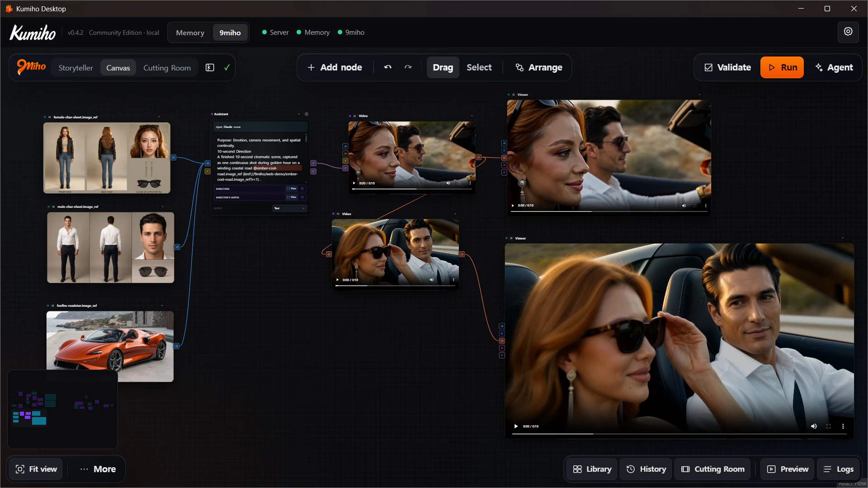
Task: Mute the lower Video node clip
Action: coord(431,280)
